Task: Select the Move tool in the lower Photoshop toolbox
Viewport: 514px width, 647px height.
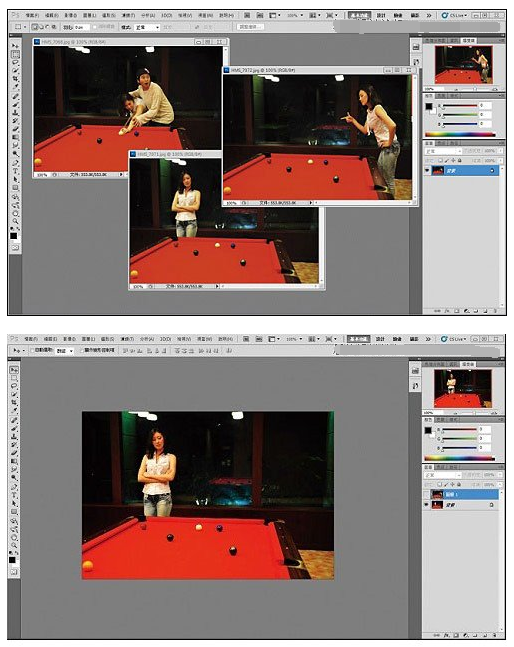Action: 14,370
